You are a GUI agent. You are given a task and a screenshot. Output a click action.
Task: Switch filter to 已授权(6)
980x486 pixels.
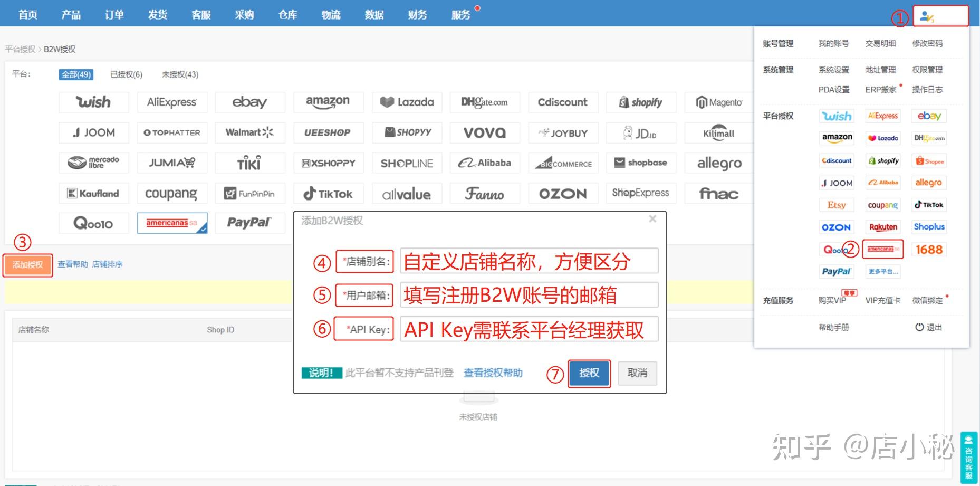(126, 74)
